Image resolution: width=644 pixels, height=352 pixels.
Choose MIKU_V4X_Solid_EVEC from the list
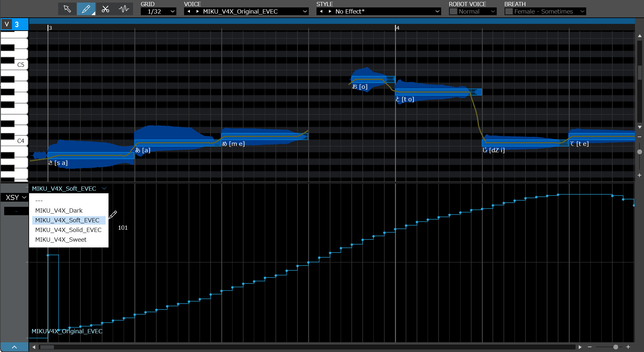point(69,230)
